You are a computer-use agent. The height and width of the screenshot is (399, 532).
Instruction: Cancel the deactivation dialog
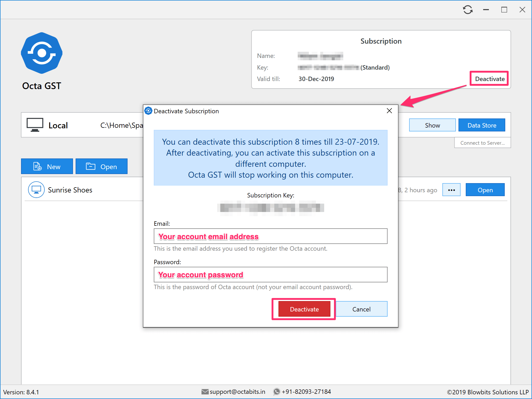pos(361,309)
